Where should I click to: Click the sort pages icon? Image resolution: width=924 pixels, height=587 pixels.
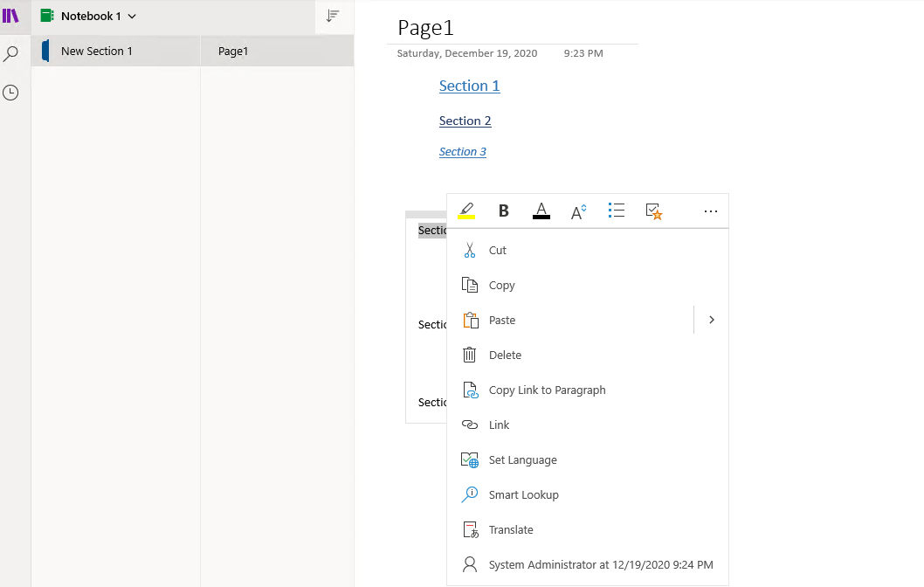333,16
